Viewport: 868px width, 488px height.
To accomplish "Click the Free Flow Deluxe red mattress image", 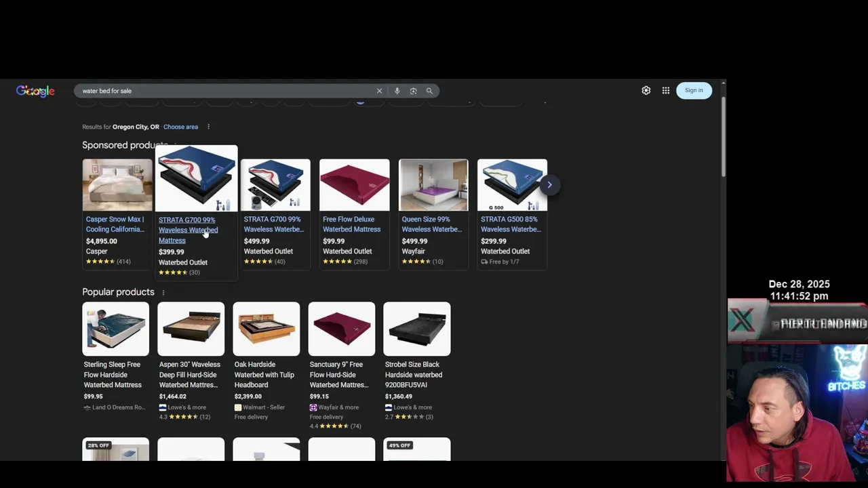I will (355, 184).
